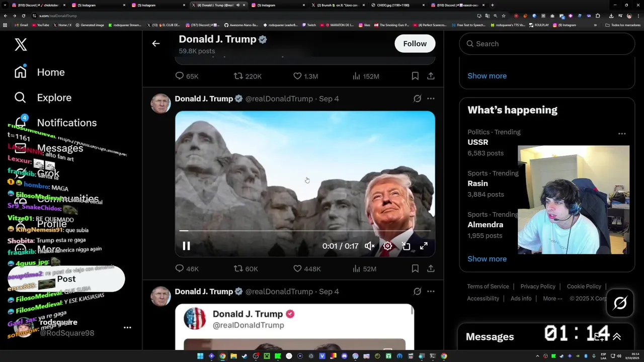Open Trump avatar on the video post
The width and height of the screenshot is (644, 362).
coord(160,104)
